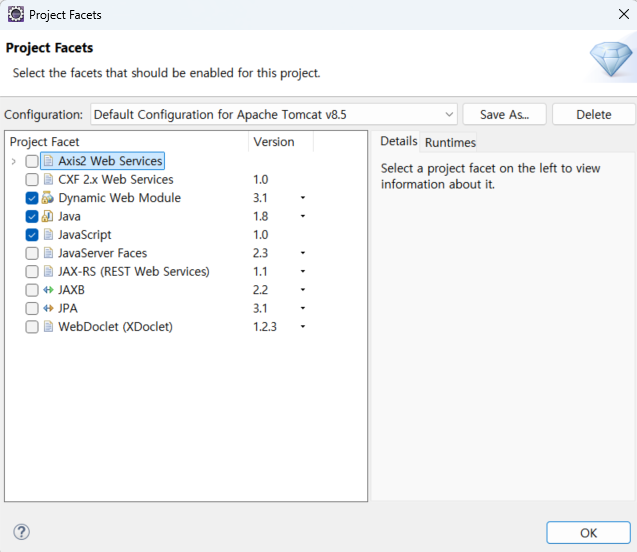Click the JavaScript facet document icon
The image size is (637, 552).
tap(48, 234)
